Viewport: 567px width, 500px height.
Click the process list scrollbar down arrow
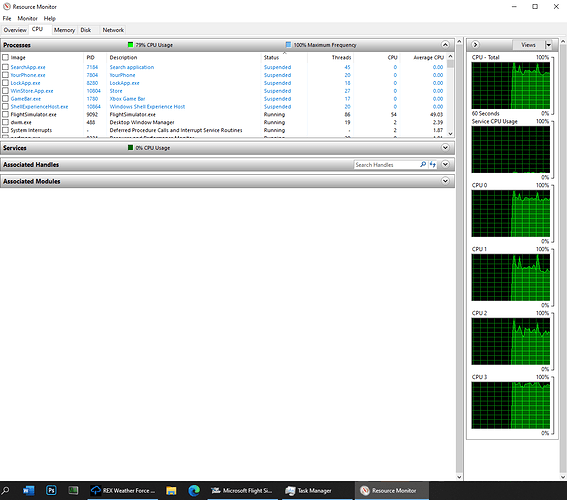coord(450,133)
